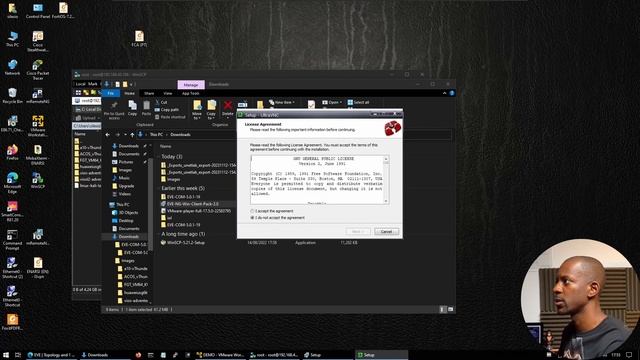640x360 pixels.
Task: Open Explorer help icon
Action: pyautogui.click(x=451, y=93)
